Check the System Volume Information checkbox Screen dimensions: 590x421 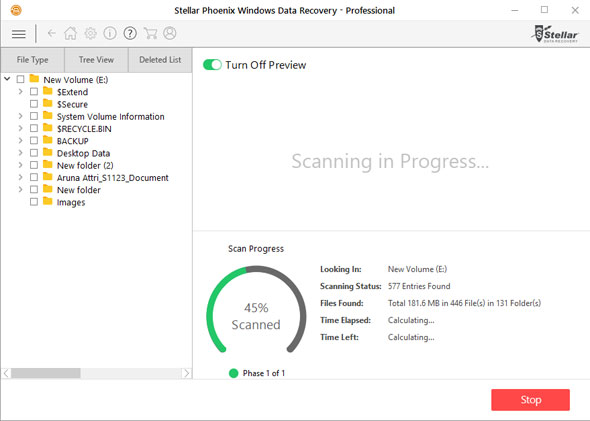coord(34,116)
